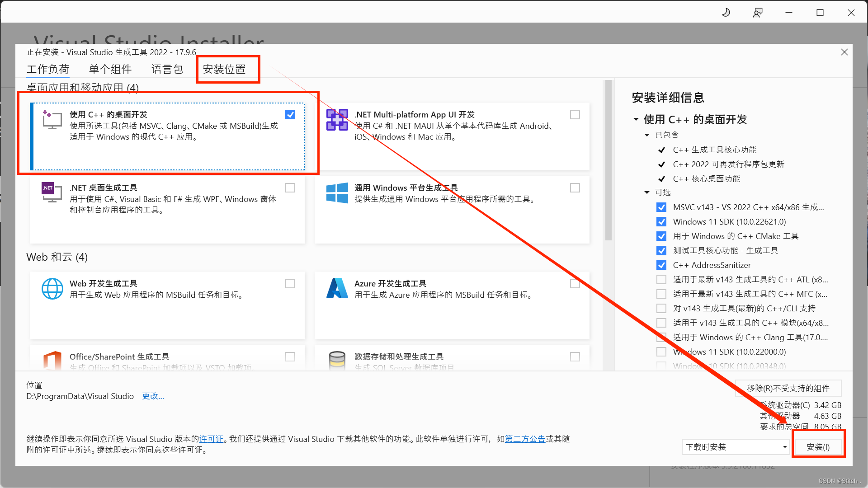This screenshot has width=868, height=488.
Task: Uncheck the C++ desktop development workload checkbox
Action: coord(290,115)
